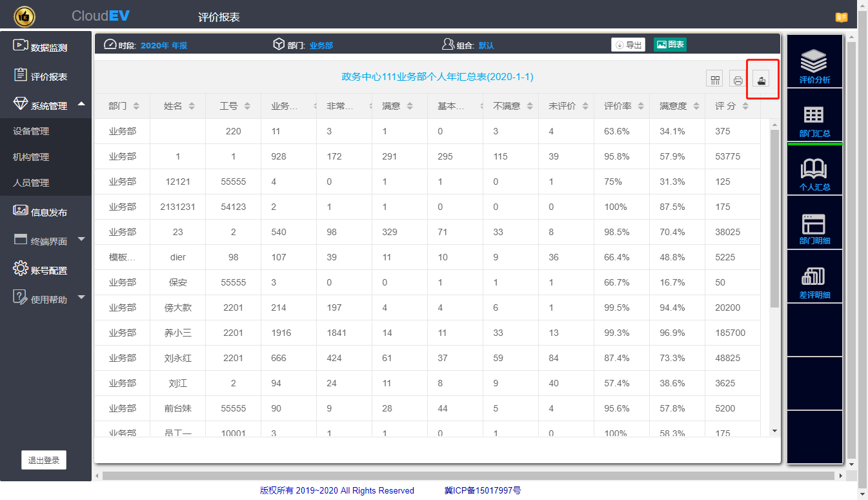Click the 前台妹 name cell

point(178,408)
